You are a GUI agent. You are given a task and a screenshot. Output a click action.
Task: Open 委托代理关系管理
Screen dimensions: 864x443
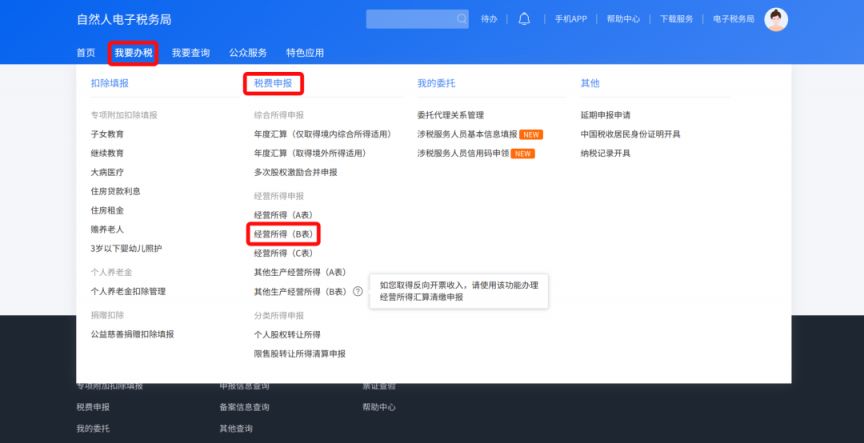click(x=451, y=115)
